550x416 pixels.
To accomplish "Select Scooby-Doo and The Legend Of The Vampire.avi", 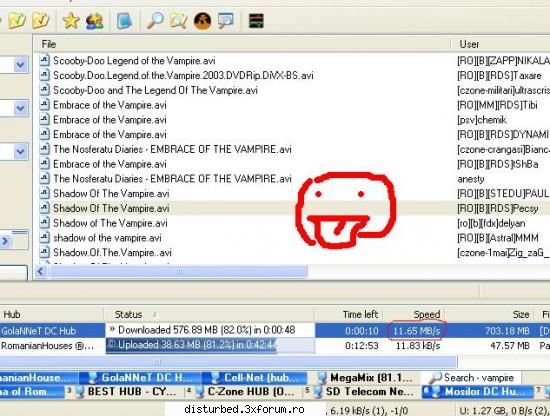I will pos(155,90).
